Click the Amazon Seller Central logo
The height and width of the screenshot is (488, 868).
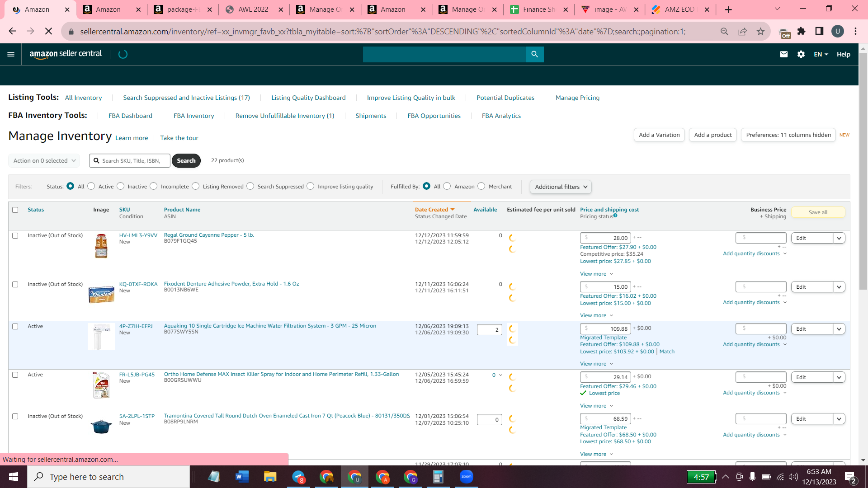66,54
